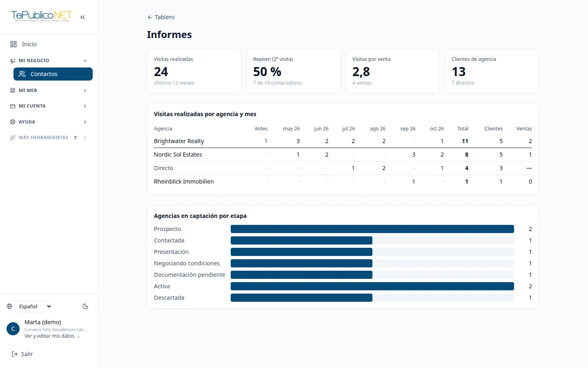Click the Mi Web grid icon
This screenshot has height=368, width=588.
click(x=13, y=90)
